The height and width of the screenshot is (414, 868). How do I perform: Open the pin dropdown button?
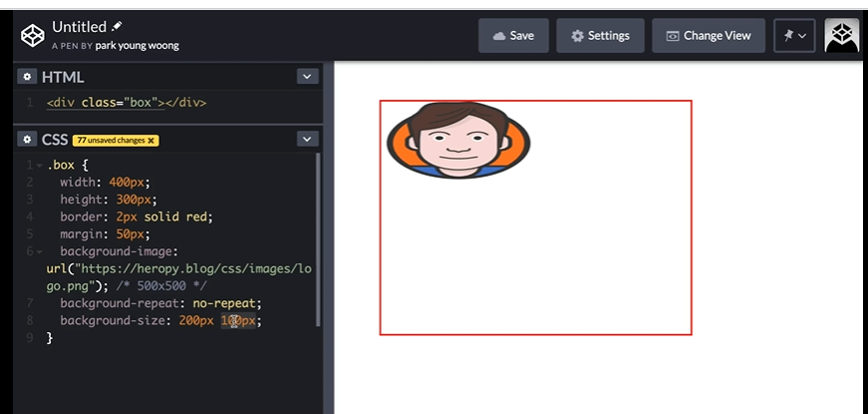(x=794, y=36)
